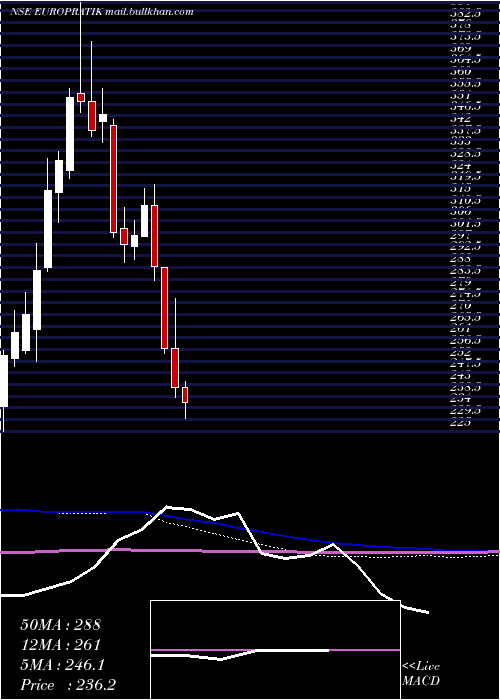
Task: Click the long red candlestick falling from 342 to 301
Action: click(x=113, y=179)
